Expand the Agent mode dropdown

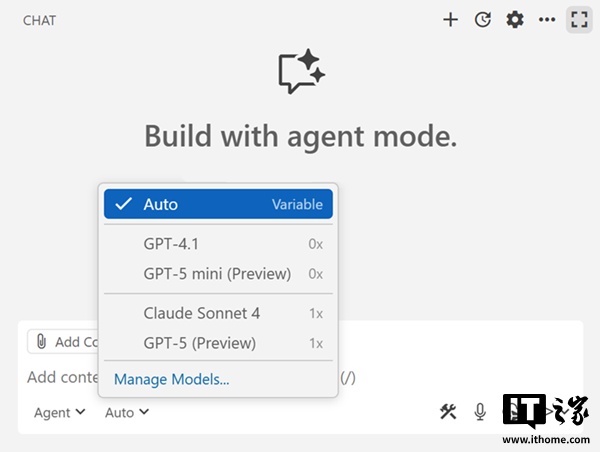click(x=59, y=412)
